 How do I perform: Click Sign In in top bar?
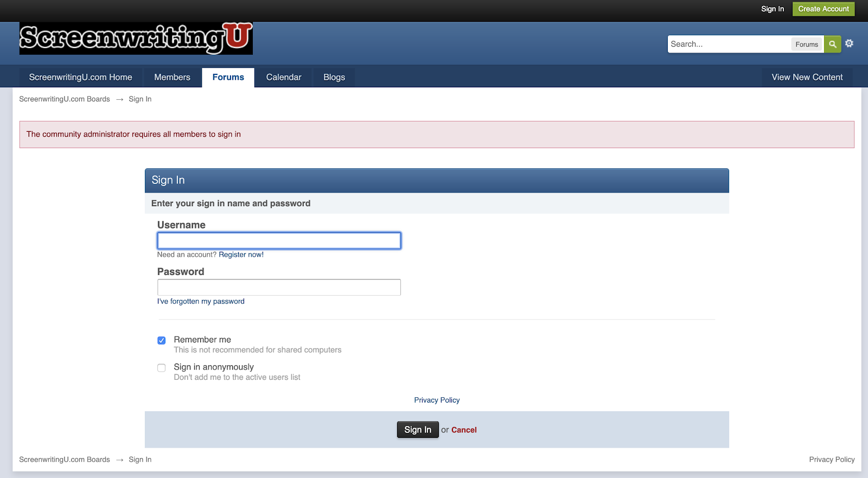click(772, 9)
